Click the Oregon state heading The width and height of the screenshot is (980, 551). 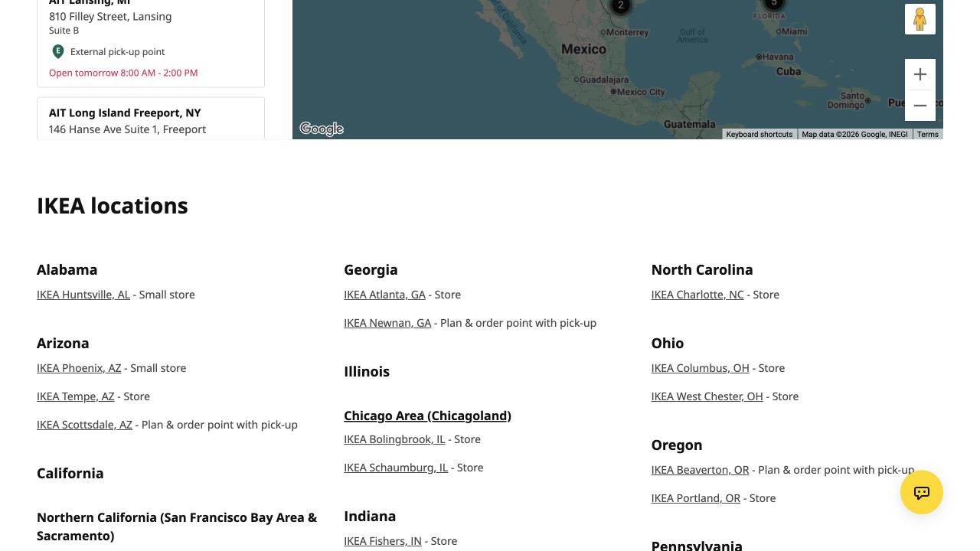[x=677, y=445]
